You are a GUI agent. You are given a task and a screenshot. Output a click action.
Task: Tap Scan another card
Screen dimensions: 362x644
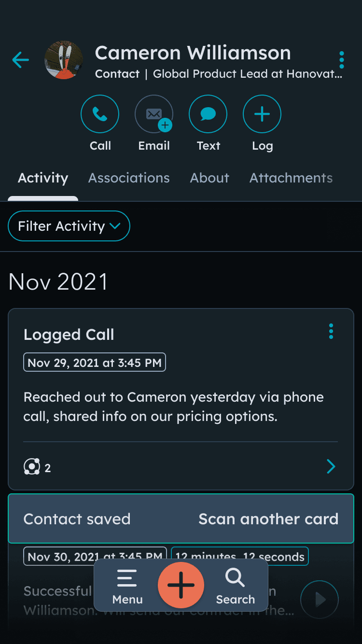point(268,519)
